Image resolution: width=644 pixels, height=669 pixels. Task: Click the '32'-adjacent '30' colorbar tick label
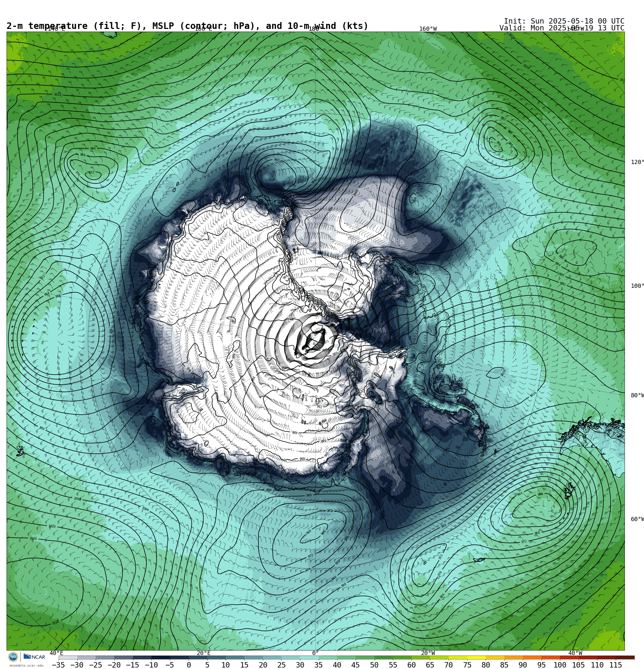(x=300, y=665)
